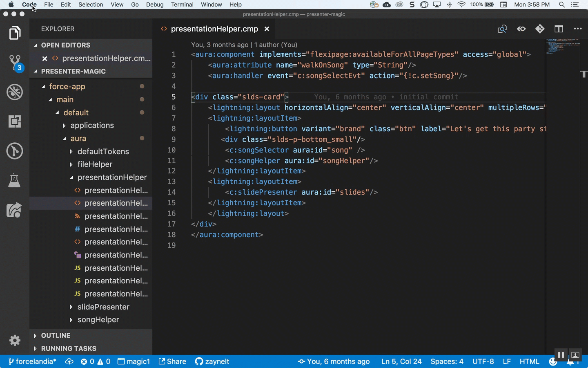This screenshot has height=368, width=588.
Task: Click the zaynelt GitHub status item
Action: [212, 361]
